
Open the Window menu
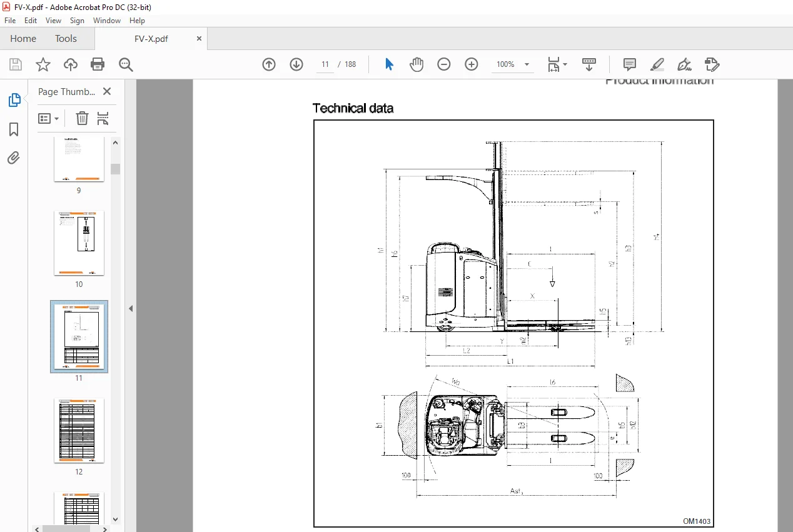107,21
